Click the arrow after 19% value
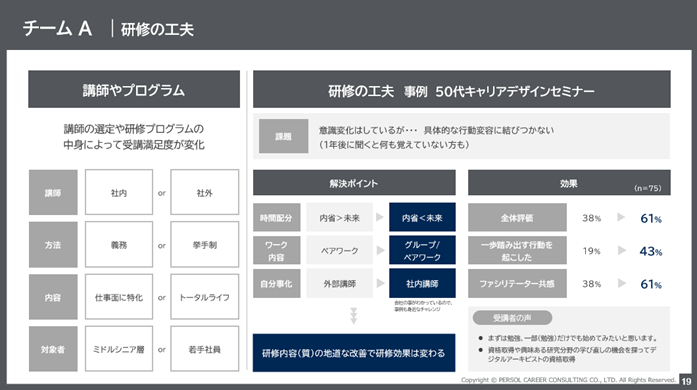The image size is (697, 390). point(621,250)
